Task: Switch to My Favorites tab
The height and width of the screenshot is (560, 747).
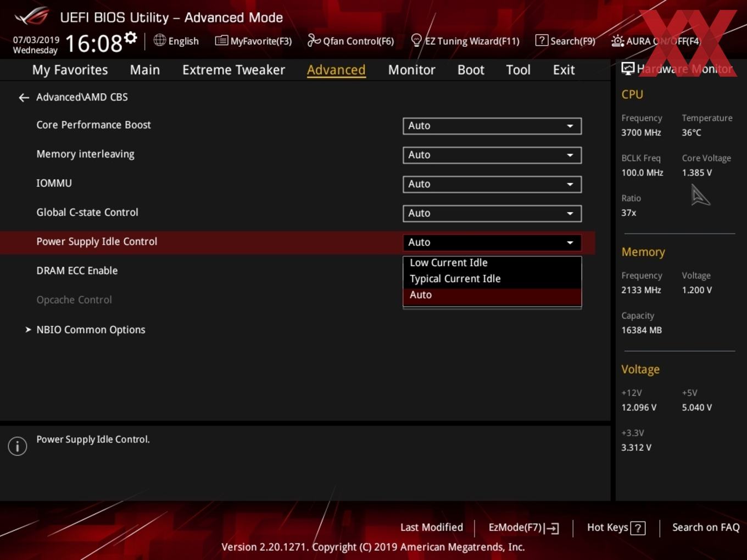Action: 70,70
